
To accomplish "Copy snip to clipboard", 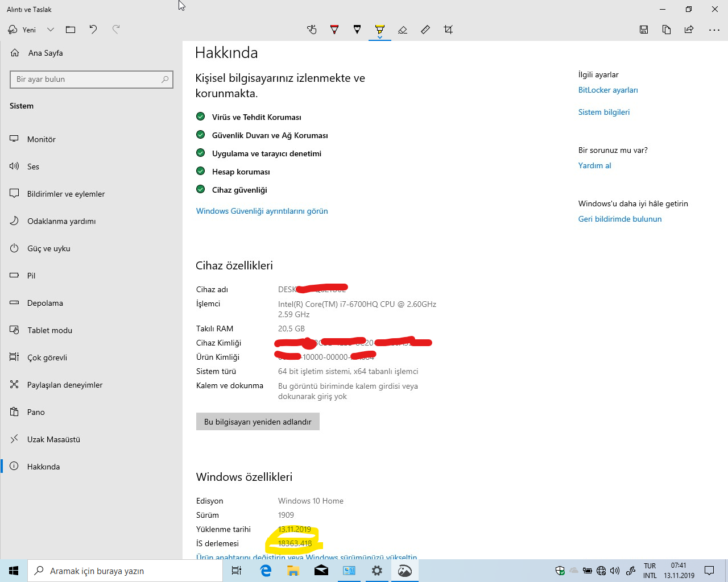I will click(x=667, y=30).
